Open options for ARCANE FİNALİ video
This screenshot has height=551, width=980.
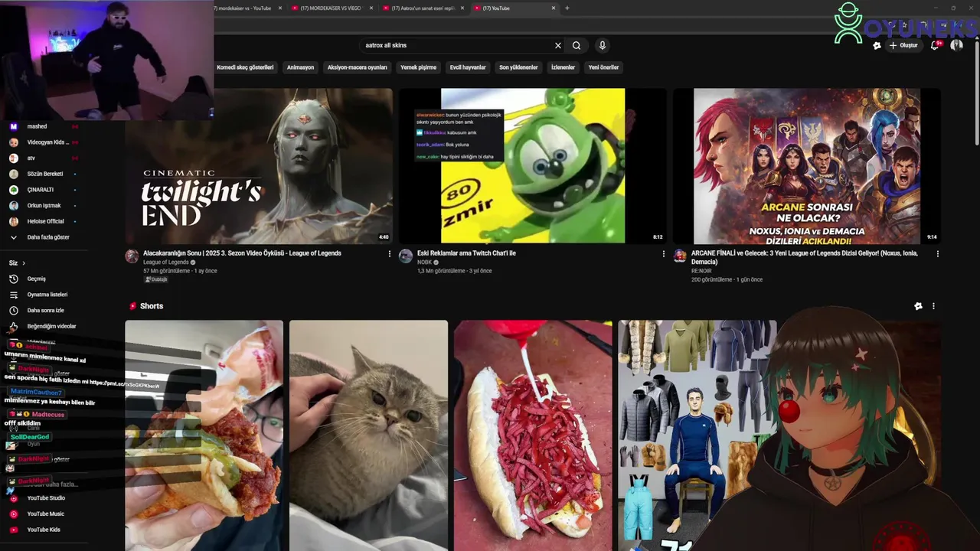937,254
